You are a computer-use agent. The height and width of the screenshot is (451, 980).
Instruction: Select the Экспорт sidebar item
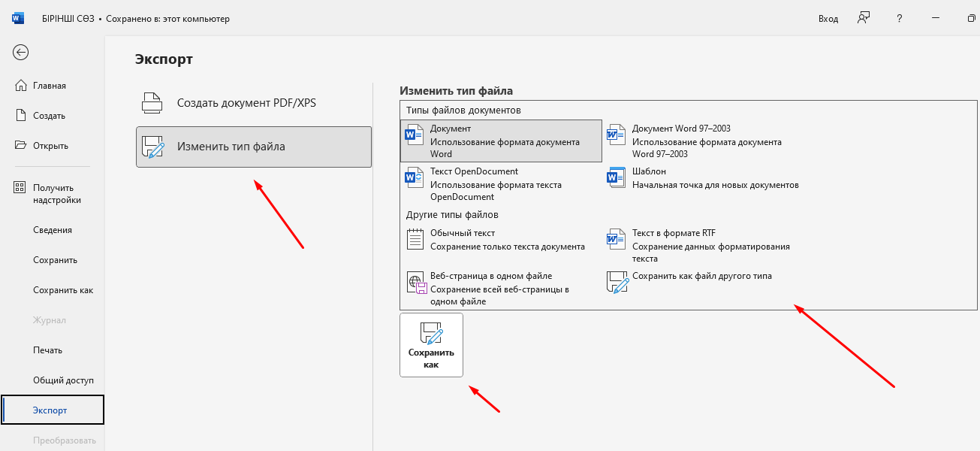pyautogui.click(x=53, y=410)
